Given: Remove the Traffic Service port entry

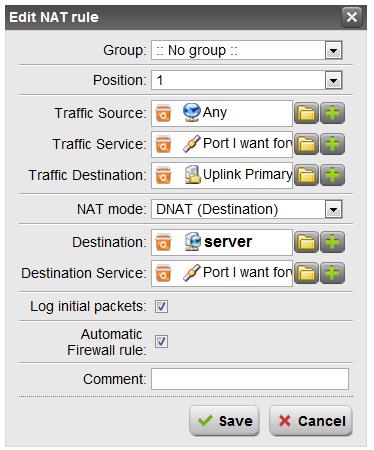Looking at the screenshot, I should click(163, 144).
